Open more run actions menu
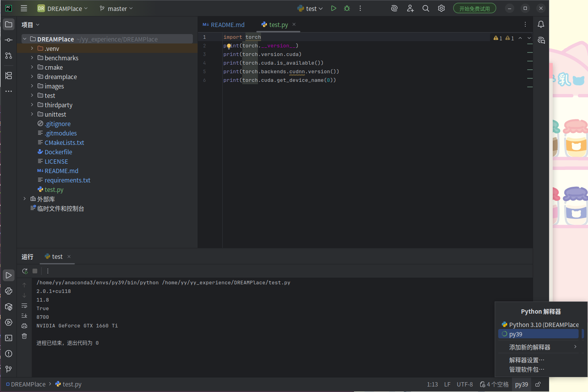Viewport: 588px width, 392px height. [x=360, y=8]
